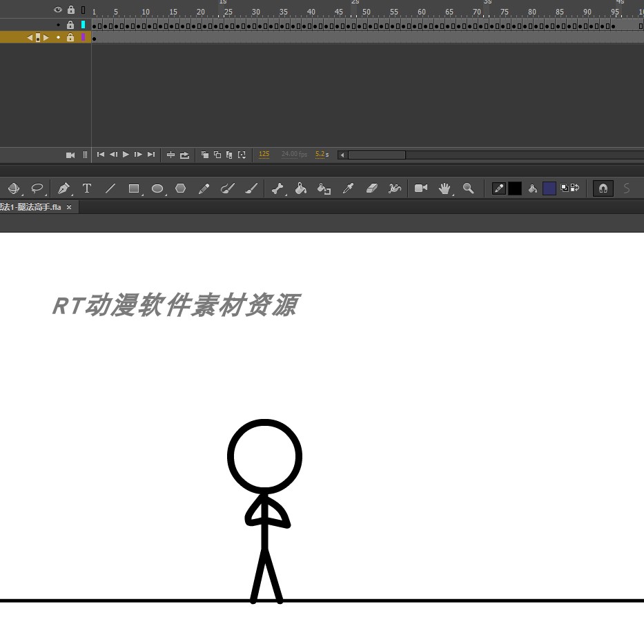Add camera layer in timeline footer

70,155
